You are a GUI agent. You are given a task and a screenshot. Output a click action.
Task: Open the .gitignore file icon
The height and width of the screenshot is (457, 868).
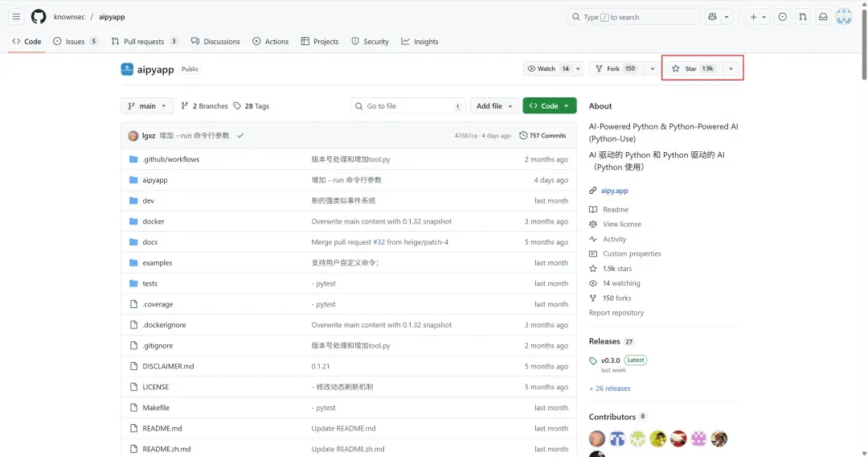point(133,345)
